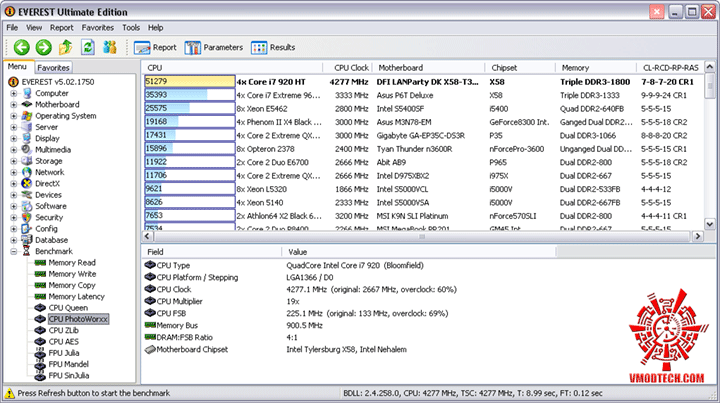Select CPU Queen benchmark

coord(68,308)
